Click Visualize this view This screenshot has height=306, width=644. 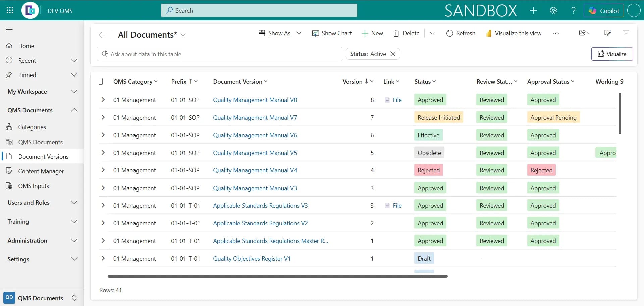(514, 33)
